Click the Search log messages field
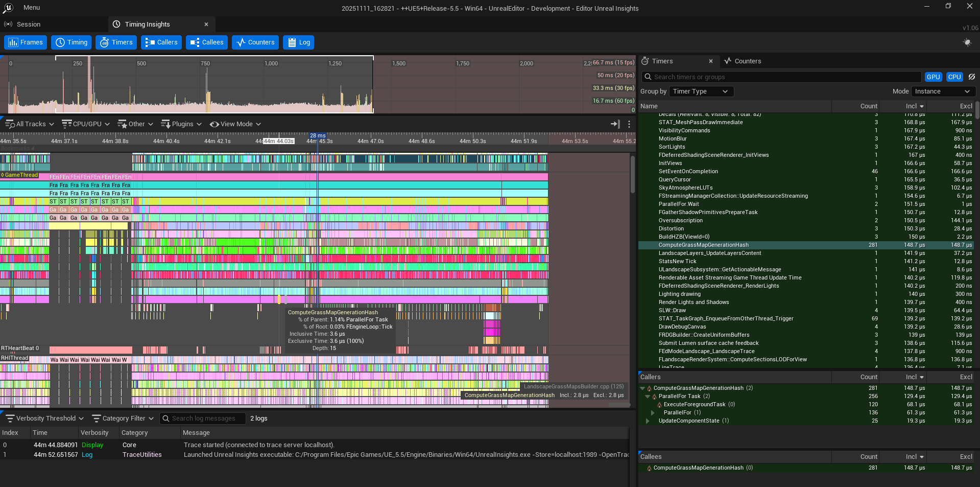The width and height of the screenshot is (980, 487). tap(203, 419)
